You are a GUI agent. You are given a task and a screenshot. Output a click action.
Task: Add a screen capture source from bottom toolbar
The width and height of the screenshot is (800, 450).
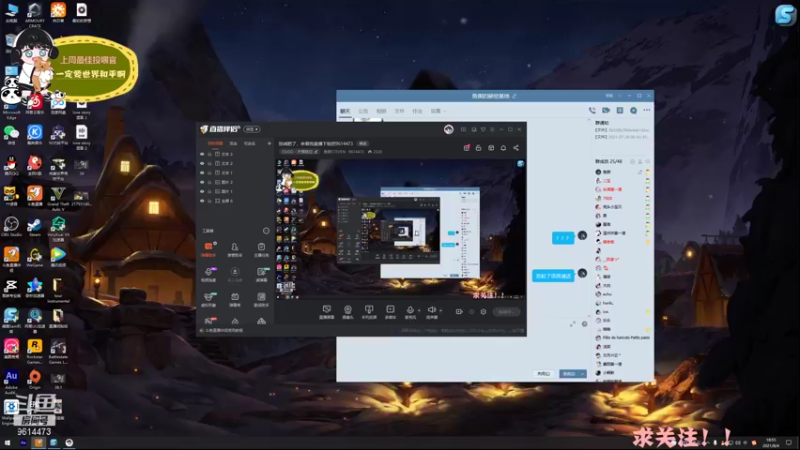tap(327, 312)
